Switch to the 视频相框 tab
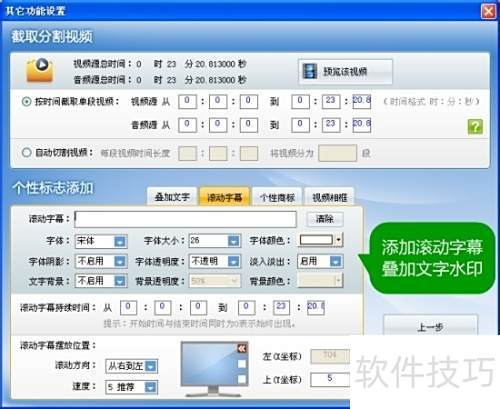The width and height of the screenshot is (500, 409). click(329, 197)
